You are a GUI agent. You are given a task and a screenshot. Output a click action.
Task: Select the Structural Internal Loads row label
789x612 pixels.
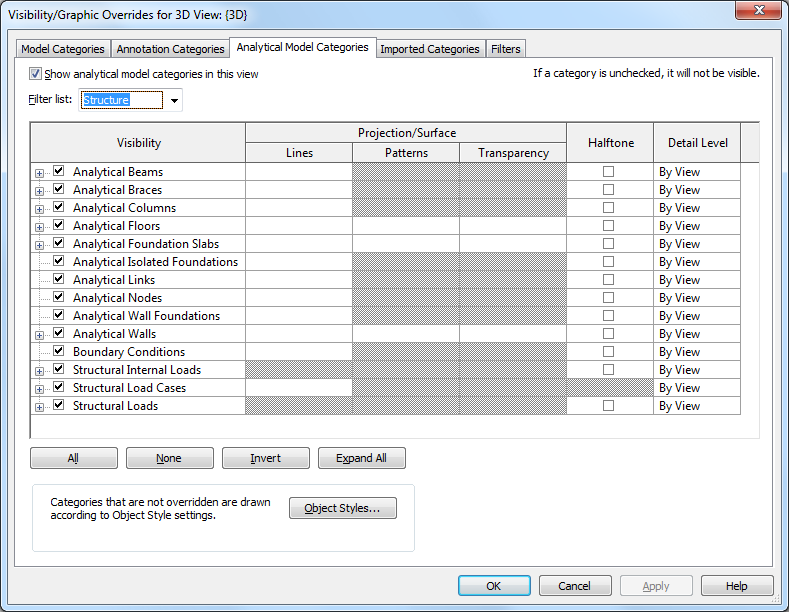point(137,370)
